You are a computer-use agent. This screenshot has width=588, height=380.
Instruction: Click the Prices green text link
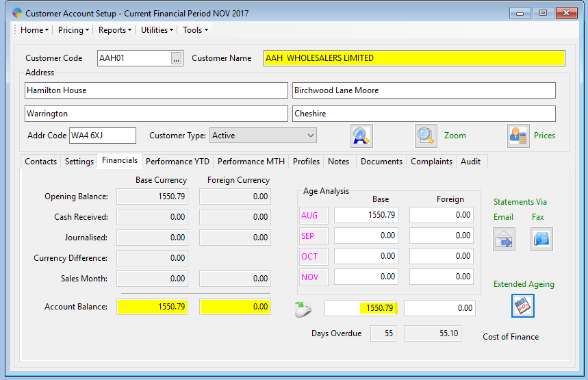coord(544,136)
